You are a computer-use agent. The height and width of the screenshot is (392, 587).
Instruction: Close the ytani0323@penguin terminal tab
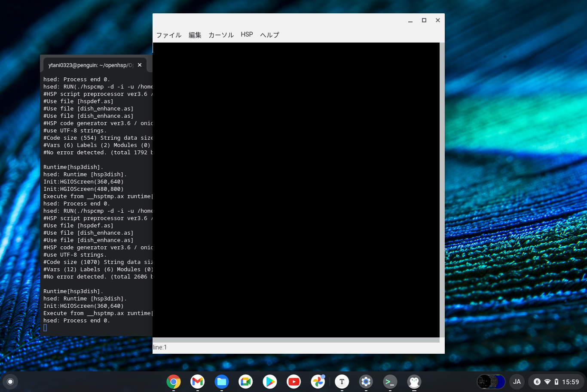click(140, 65)
